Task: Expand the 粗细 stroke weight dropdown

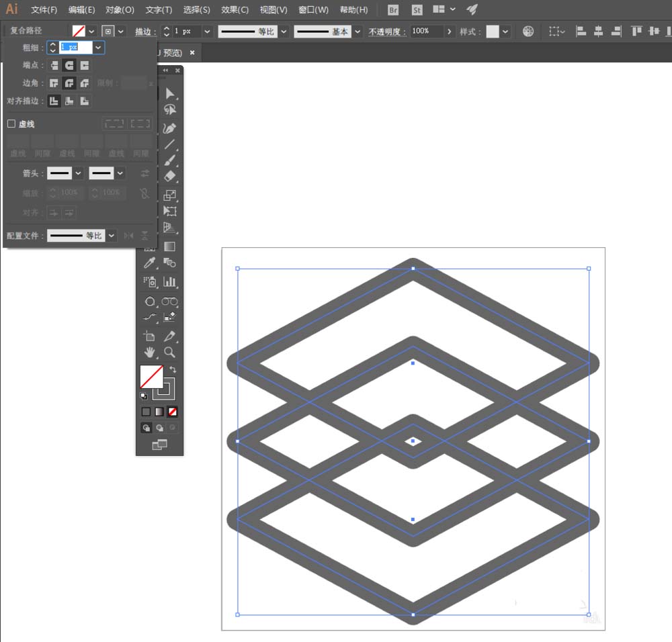Action: pos(98,47)
